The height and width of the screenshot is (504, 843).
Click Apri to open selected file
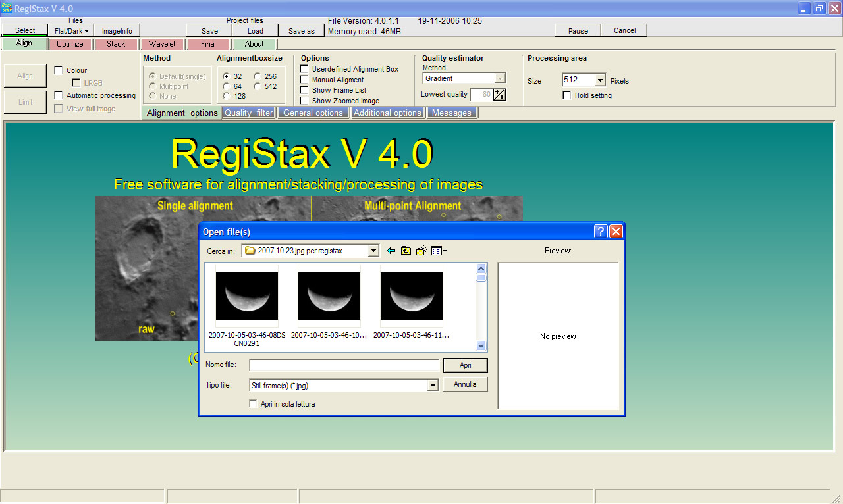[466, 365]
